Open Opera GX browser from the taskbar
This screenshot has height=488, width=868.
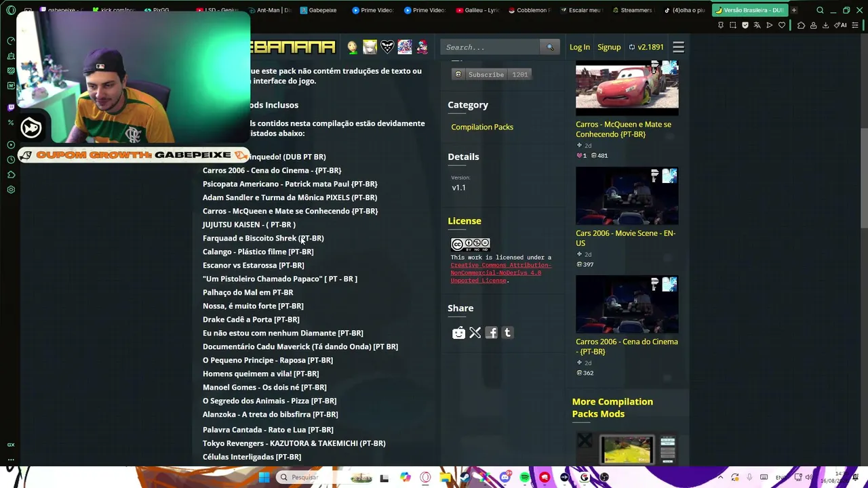(426, 477)
